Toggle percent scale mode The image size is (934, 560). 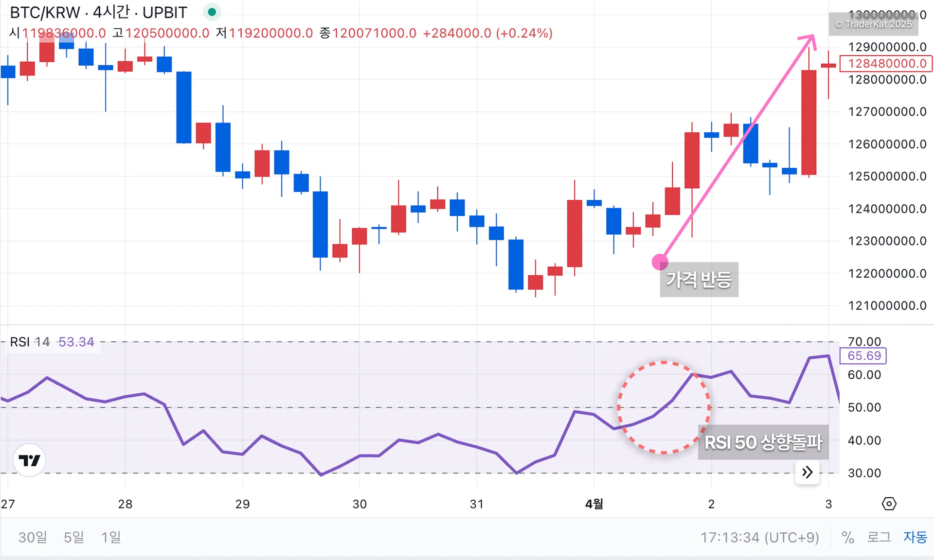tap(847, 537)
